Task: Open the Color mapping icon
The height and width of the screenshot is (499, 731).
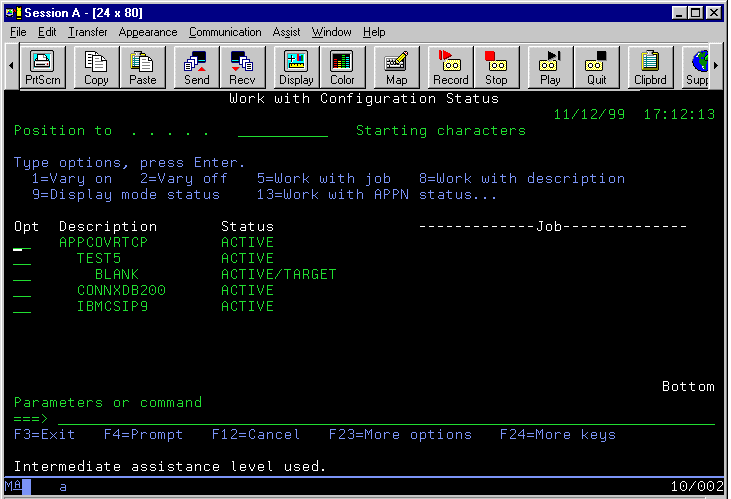Action: click(x=342, y=68)
